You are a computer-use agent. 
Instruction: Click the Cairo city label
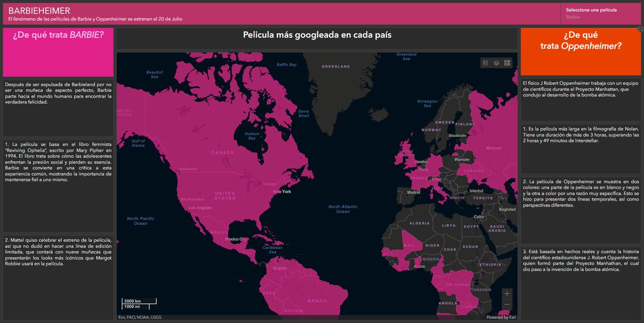479,216
